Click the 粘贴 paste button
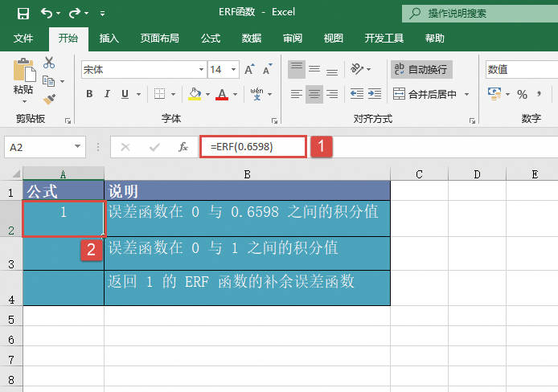Viewport: 558px width, 392px height. pos(23,80)
